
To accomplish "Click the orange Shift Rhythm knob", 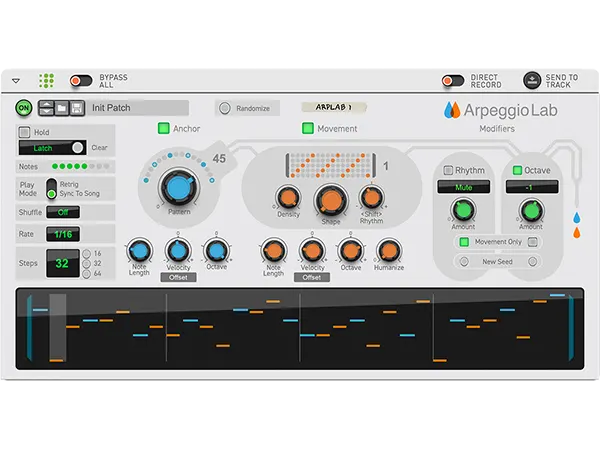I will pyautogui.click(x=372, y=198).
